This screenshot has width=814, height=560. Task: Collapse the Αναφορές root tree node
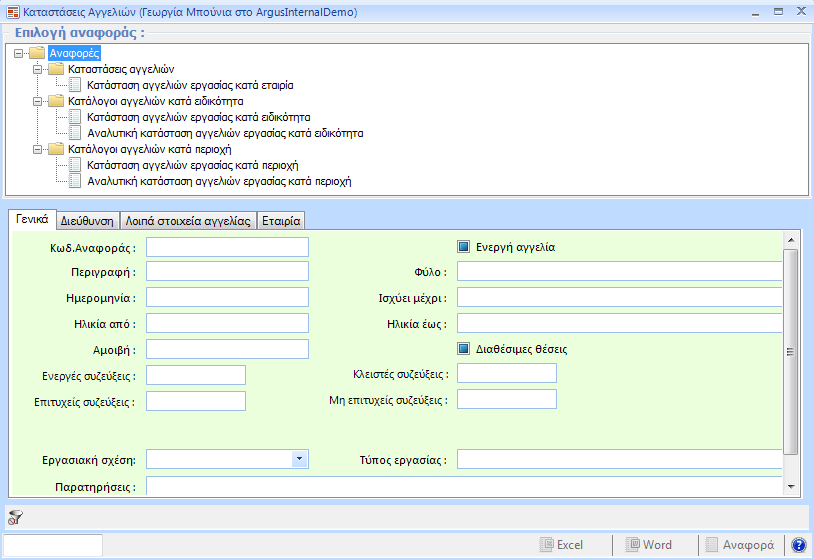(x=20, y=53)
